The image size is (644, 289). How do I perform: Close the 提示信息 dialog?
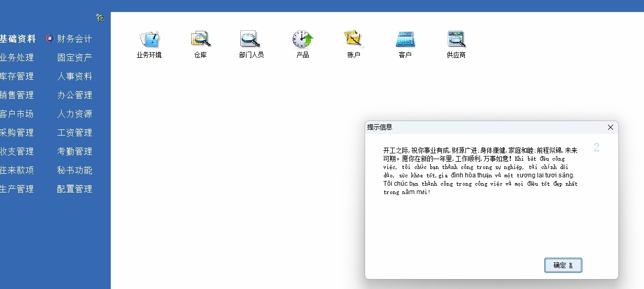610,127
